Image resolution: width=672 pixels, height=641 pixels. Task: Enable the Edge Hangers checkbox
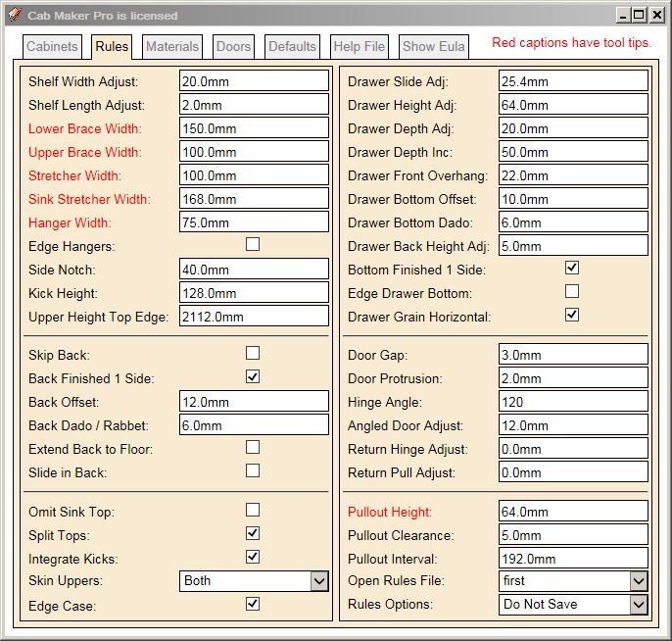pos(253,245)
